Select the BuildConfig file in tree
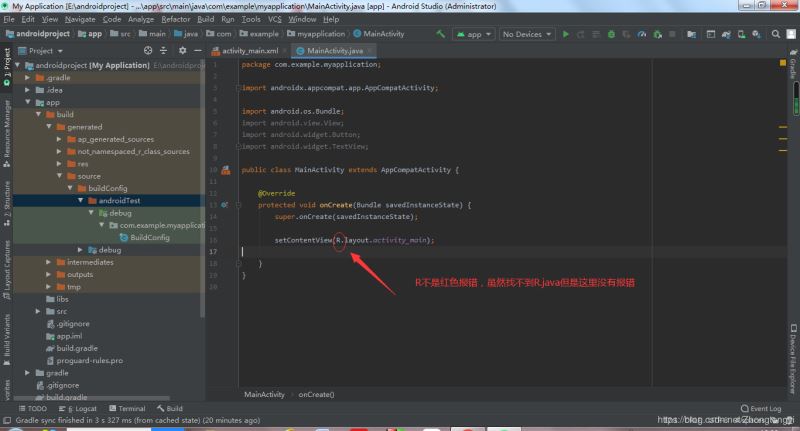This screenshot has width=800, height=431. click(150, 237)
